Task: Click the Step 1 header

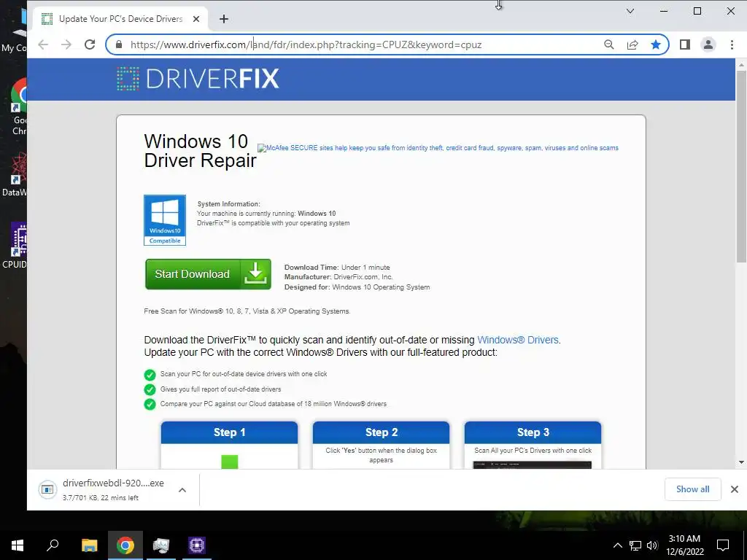Action: point(229,432)
